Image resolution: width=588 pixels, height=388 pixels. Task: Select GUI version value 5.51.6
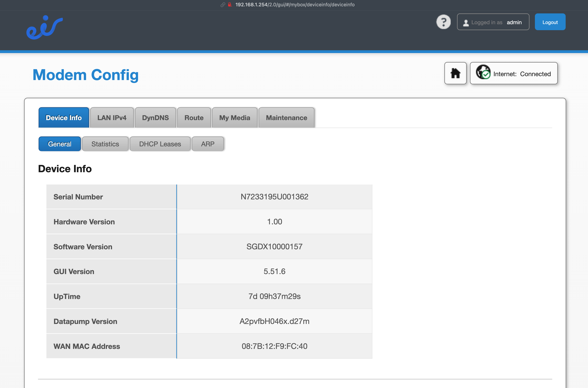(x=275, y=271)
